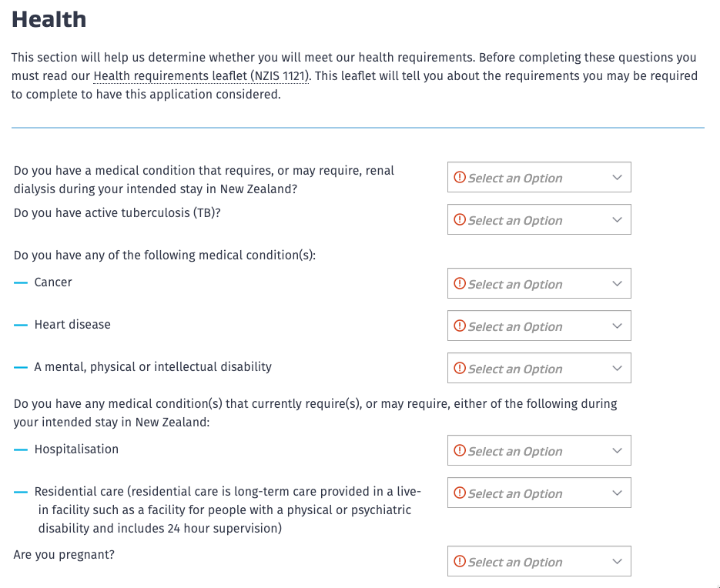Click error icon in Cancer dropdown

pyautogui.click(x=460, y=284)
